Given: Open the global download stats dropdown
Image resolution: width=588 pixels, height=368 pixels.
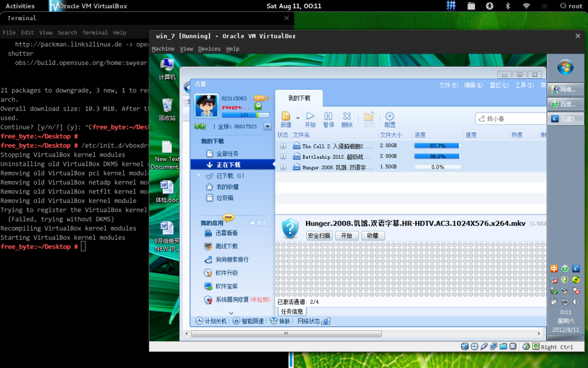Looking at the screenshot, I should 266,127.
